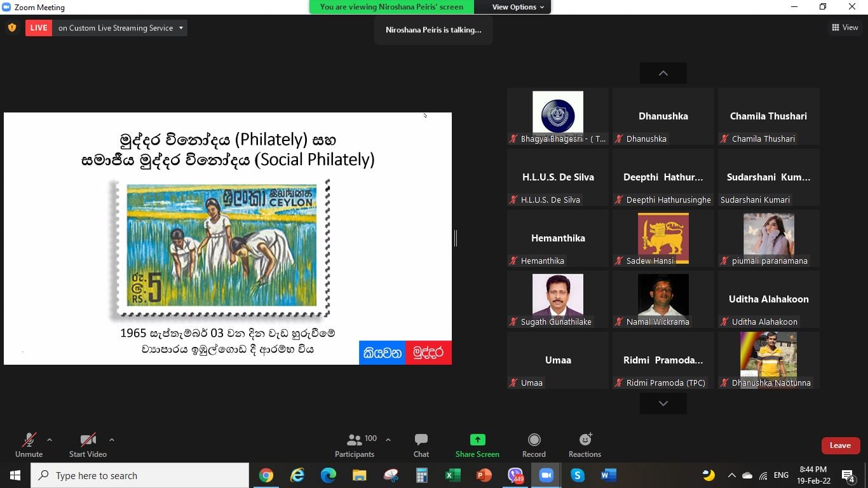868x488 pixels.
Task: Click the meeting security shield icon
Action: 11,28
